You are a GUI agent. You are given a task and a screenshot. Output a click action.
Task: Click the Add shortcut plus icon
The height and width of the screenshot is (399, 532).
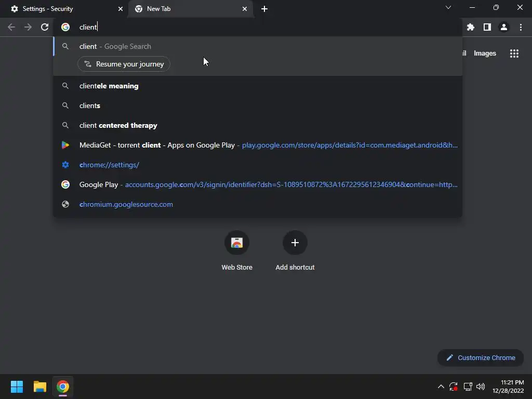pyautogui.click(x=295, y=243)
